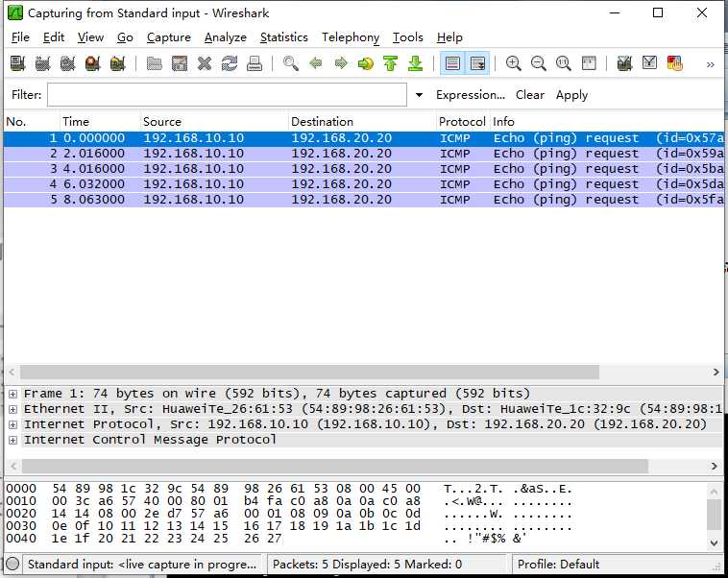The image size is (728, 578).
Task: Select packet 2 at time 2.016000
Action: click(x=364, y=154)
